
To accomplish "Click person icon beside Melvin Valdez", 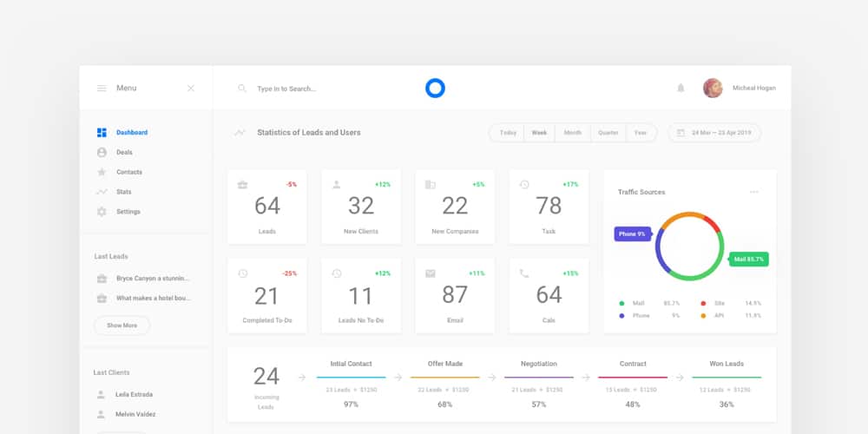I will 101,414.
